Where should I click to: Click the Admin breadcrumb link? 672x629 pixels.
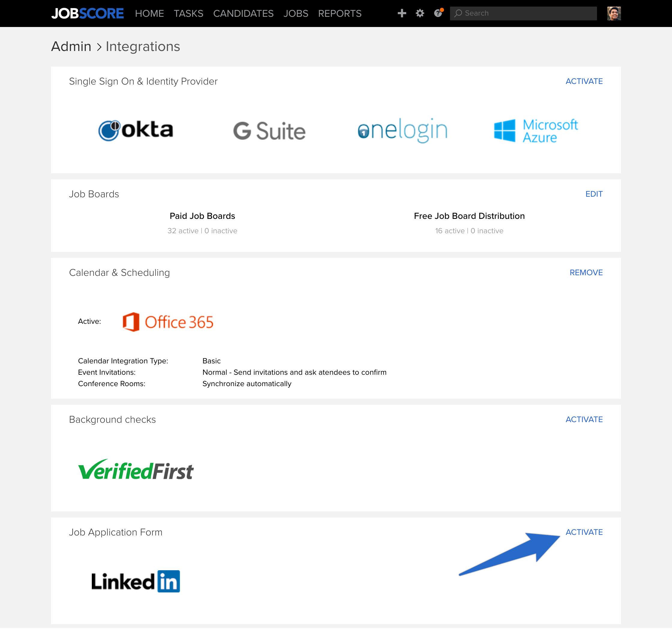click(x=71, y=46)
